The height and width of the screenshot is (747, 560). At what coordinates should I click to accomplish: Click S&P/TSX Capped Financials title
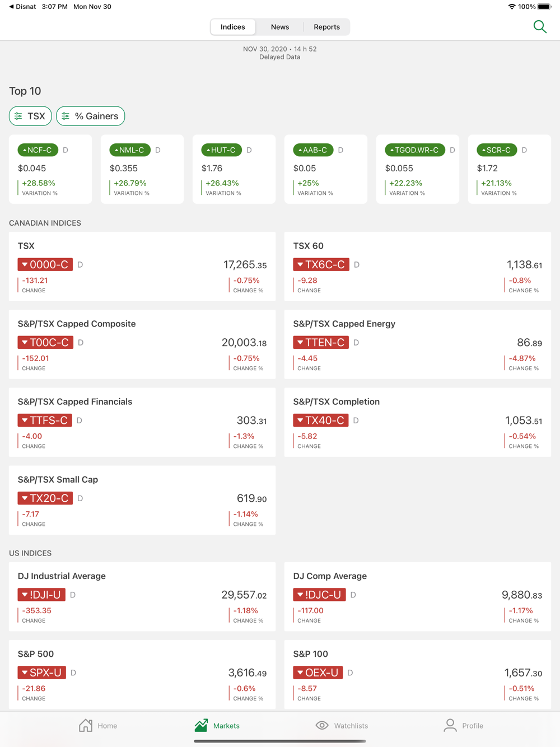pyautogui.click(x=75, y=401)
